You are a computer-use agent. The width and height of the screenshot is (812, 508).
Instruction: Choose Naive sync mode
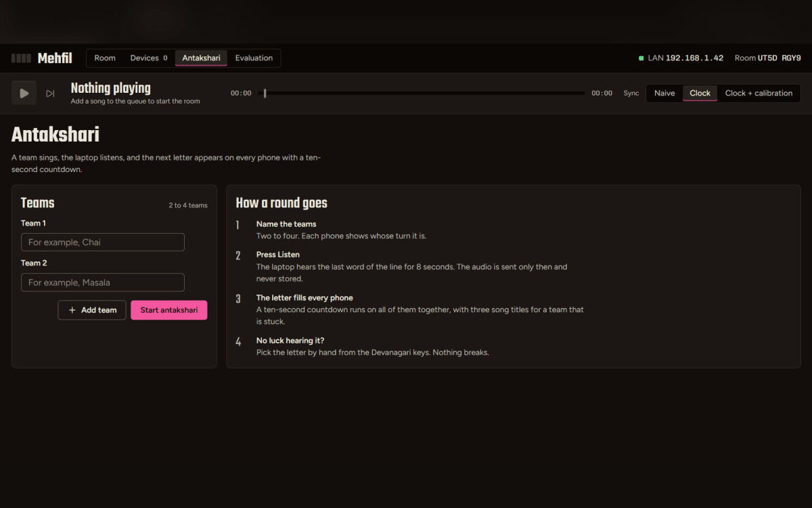tap(664, 93)
